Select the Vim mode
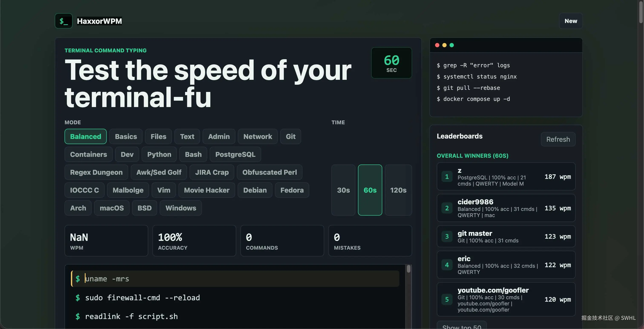 point(164,190)
